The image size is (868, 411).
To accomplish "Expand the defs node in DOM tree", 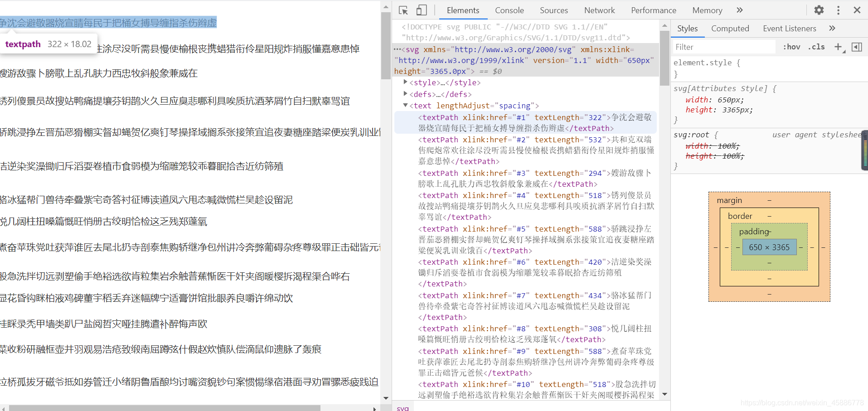I will tap(405, 94).
